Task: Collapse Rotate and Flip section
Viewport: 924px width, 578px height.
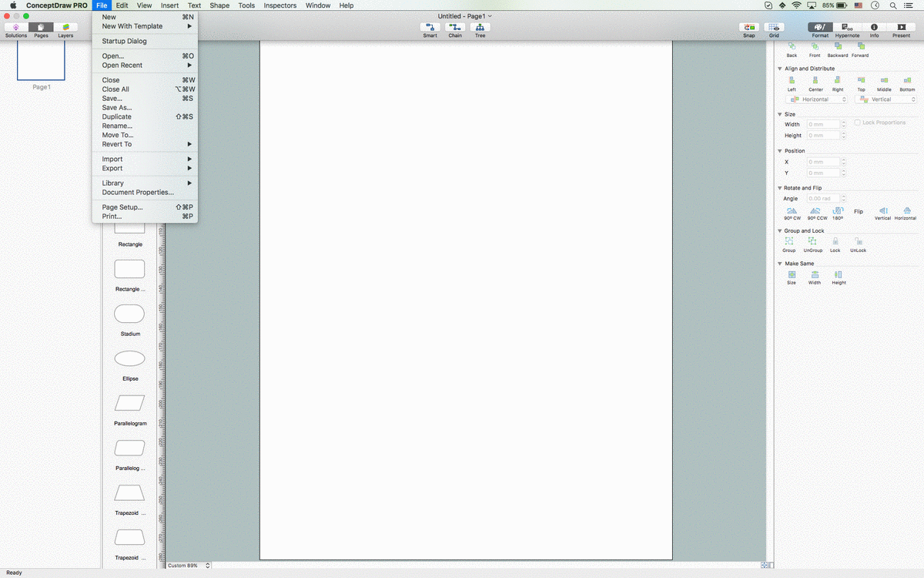Action: tap(780, 188)
